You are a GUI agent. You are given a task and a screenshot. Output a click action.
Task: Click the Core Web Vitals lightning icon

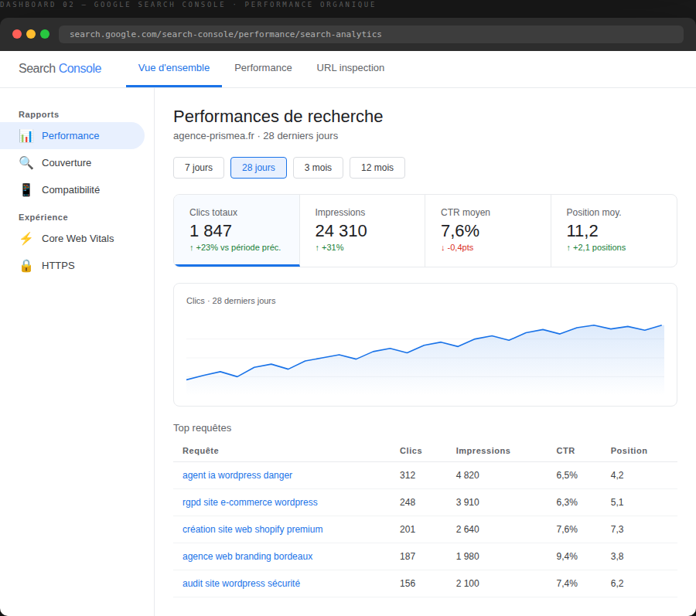(x=26, y=239)
